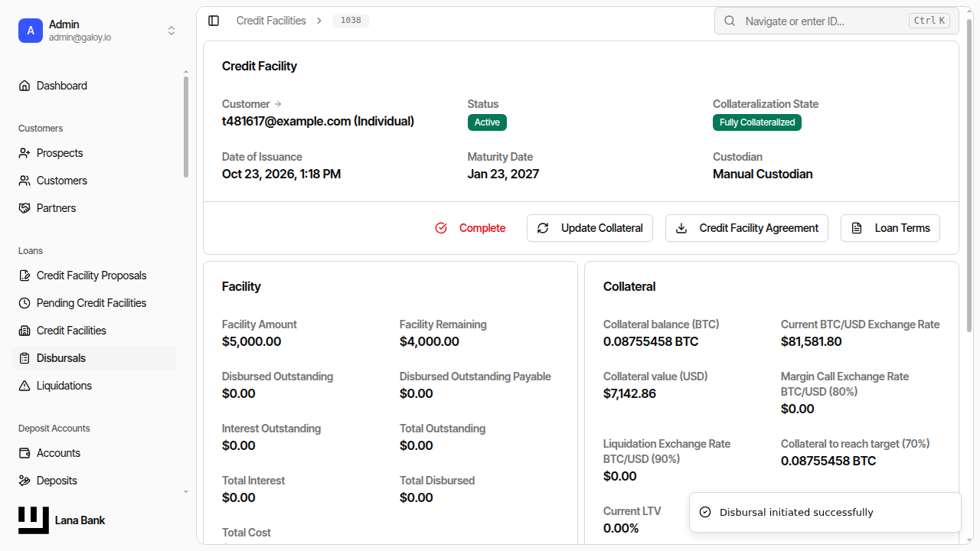Click the Customers people icon
Viewport: 980px width, 551px height.
pyautogui.click(x=24, y=181)
